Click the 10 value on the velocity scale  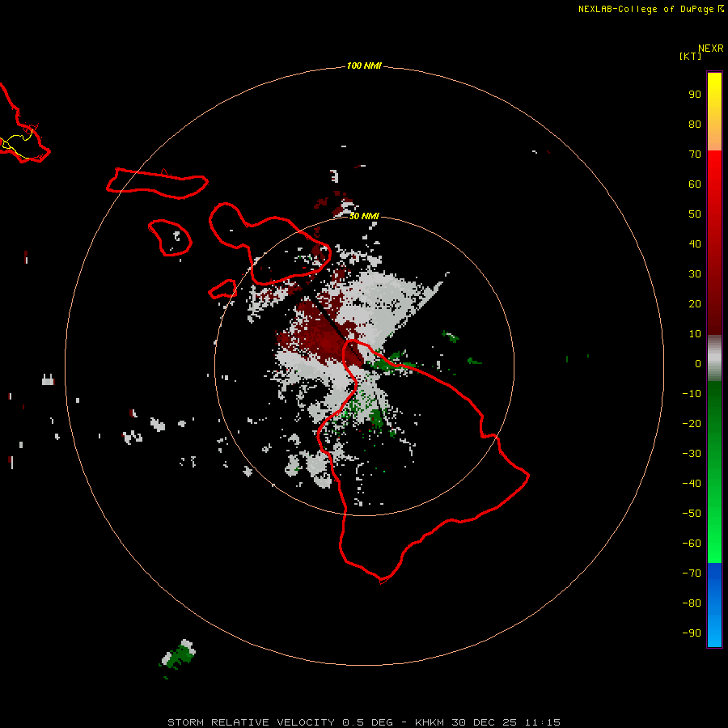[695, 334]
